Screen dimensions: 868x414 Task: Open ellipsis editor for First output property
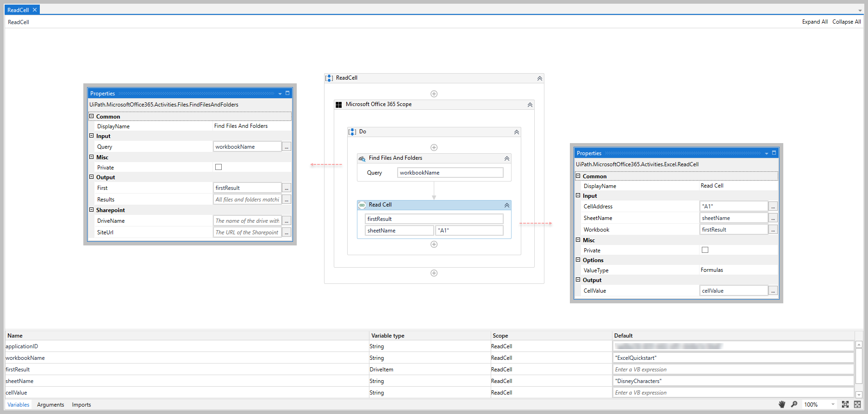287,188
